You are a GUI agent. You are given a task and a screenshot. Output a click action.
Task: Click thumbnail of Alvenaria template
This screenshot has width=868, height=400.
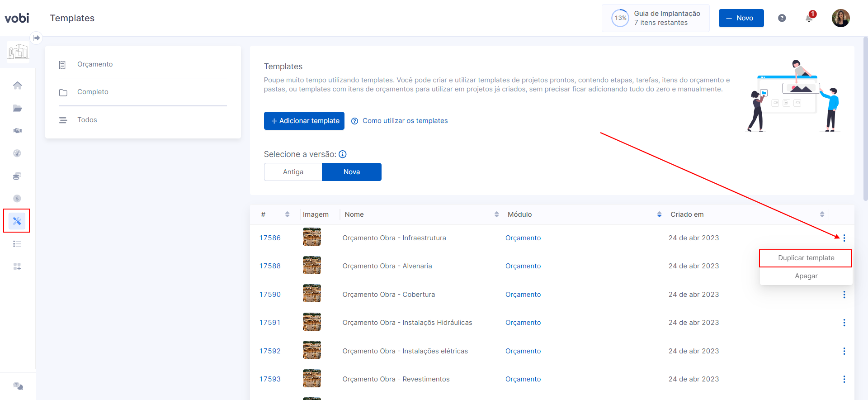(x=312, y=265)
